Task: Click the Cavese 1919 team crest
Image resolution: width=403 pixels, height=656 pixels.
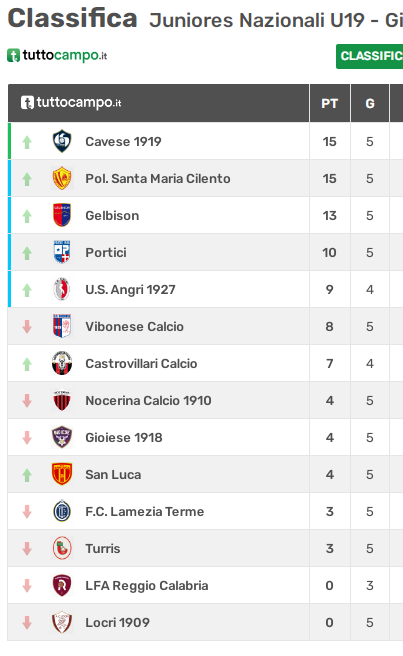Action: [x=62, y=141]
